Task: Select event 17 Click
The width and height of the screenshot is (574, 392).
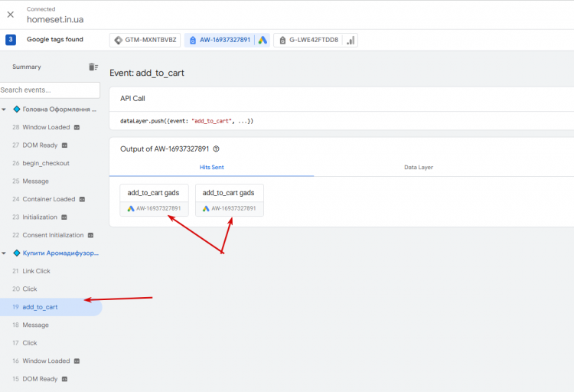Action: (30, 343)
